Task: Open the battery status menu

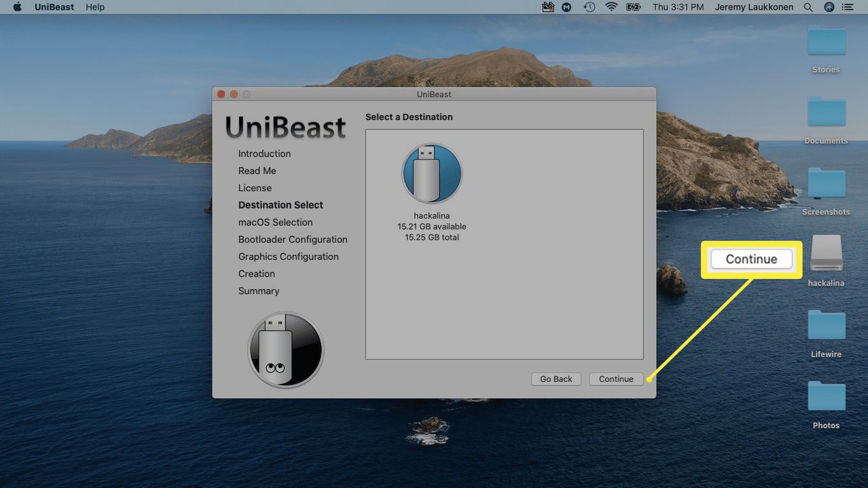Action: coord(633,7)
